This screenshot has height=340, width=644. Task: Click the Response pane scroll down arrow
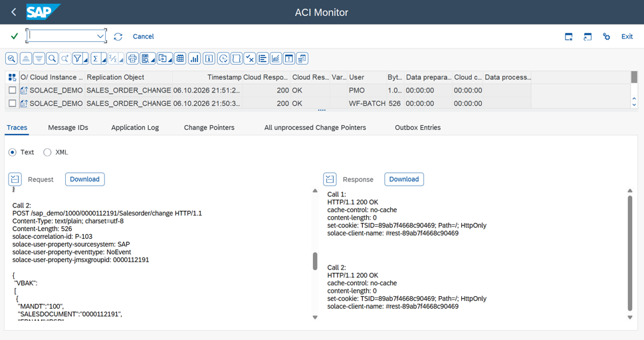(x=630, y=317)
